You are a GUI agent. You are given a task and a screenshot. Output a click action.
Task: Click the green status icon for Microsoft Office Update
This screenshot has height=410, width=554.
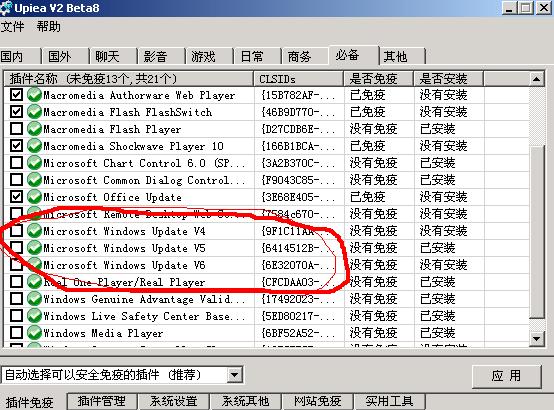pos(34,197)
